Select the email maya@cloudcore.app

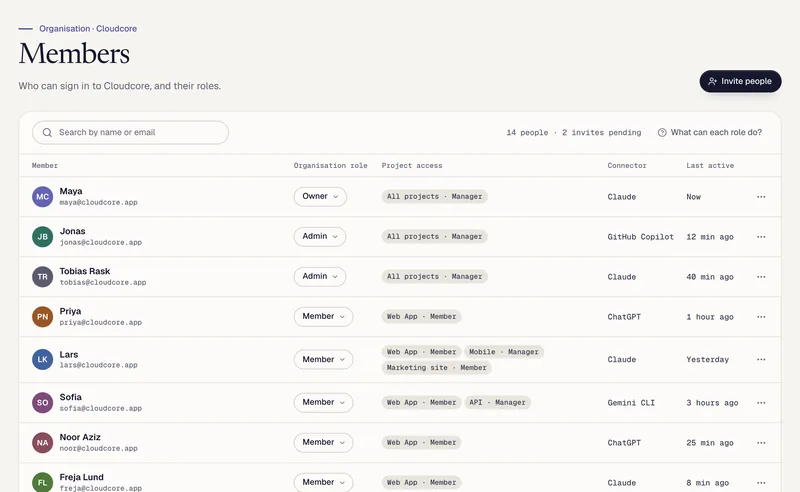(x=98, y=203)
